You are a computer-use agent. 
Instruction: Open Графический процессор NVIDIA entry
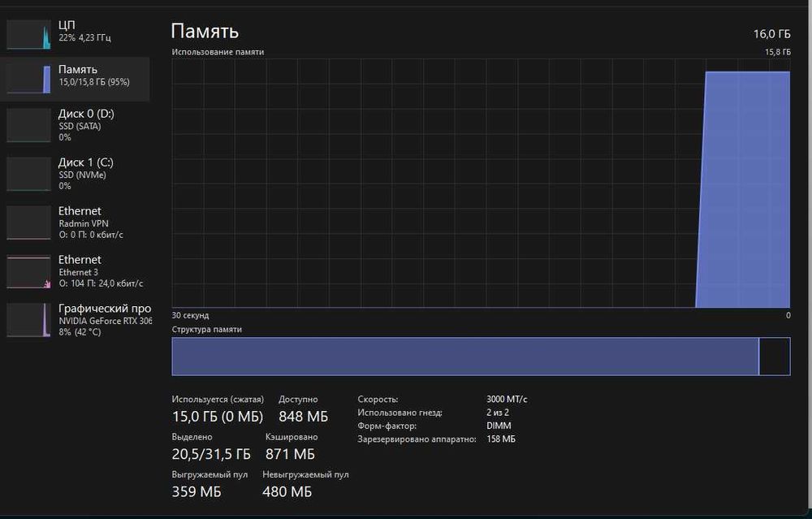(x=75, y=319)
